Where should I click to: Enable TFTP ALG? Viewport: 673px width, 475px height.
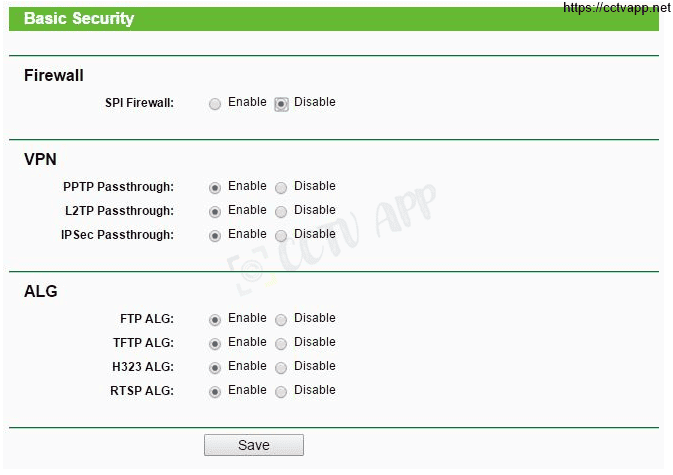(x=215, y=343)
